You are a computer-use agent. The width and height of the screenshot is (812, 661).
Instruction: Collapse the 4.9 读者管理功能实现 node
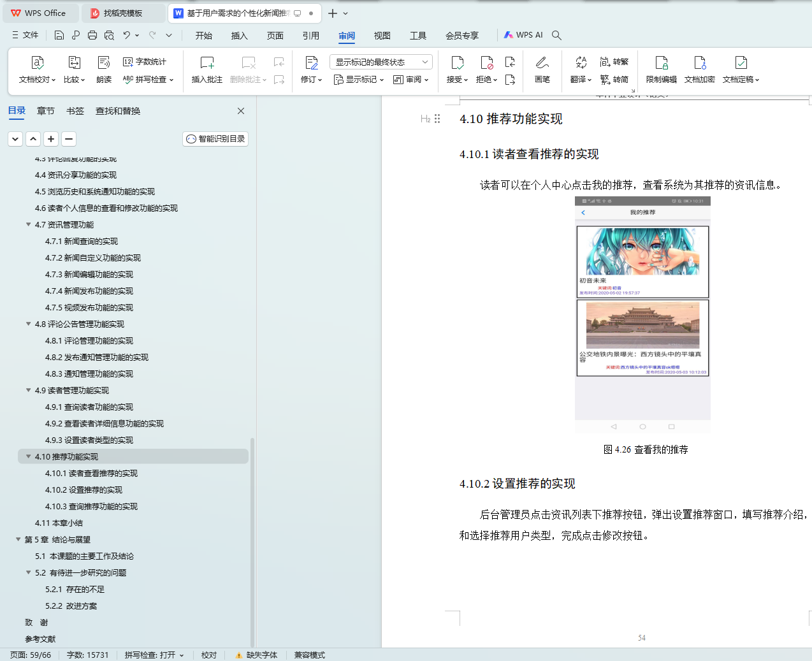28,390
